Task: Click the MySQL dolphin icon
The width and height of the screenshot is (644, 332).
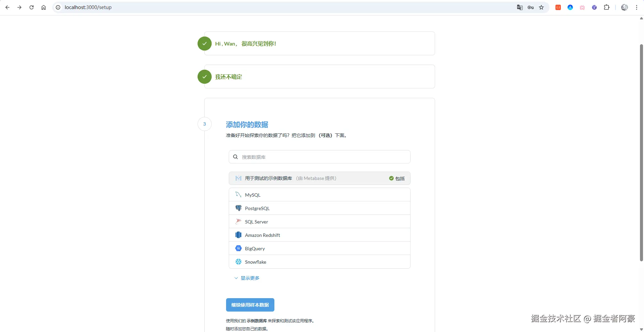Action: click(x=238, y=195)
